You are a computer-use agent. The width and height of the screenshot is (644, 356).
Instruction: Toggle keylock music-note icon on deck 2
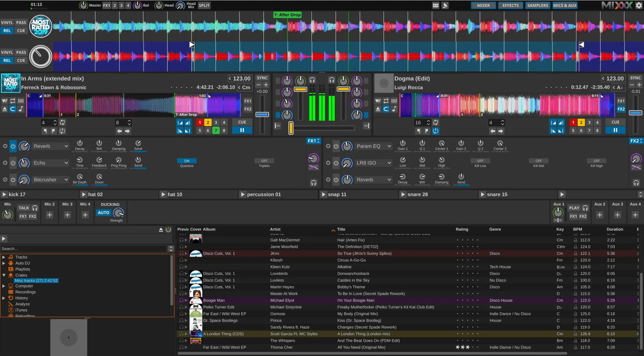pyautogui.click(x=394, y=109)
